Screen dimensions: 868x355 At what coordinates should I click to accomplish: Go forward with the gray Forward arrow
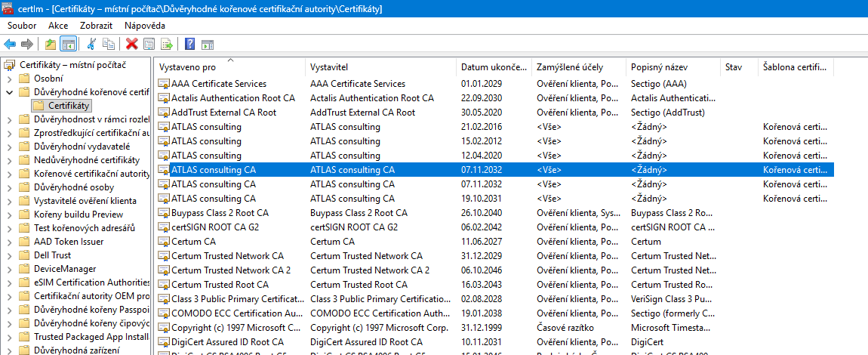tap(26, 45)
